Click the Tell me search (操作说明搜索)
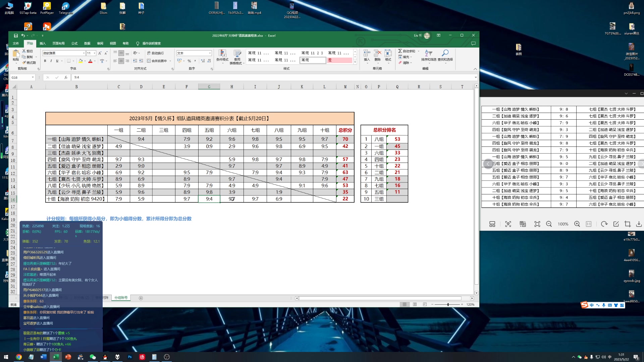Screen dimensions: 644x362 tap(149, 44)
